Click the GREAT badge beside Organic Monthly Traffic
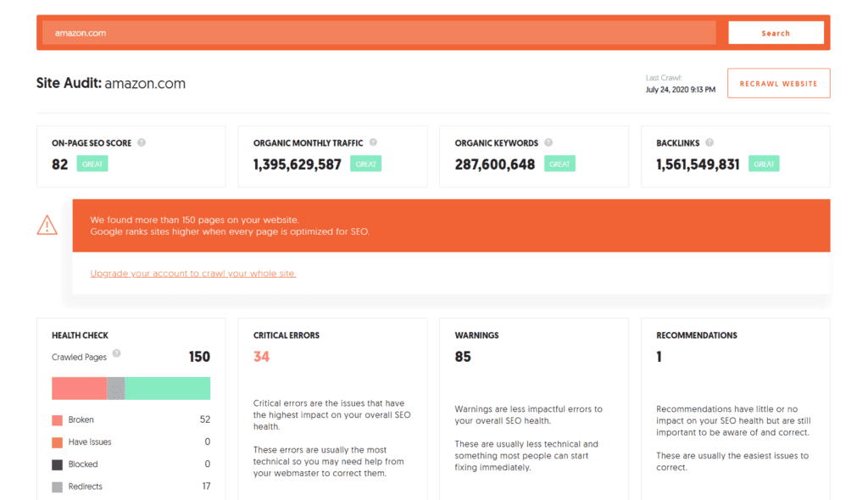868x500 pixels. tap(365, 164)
